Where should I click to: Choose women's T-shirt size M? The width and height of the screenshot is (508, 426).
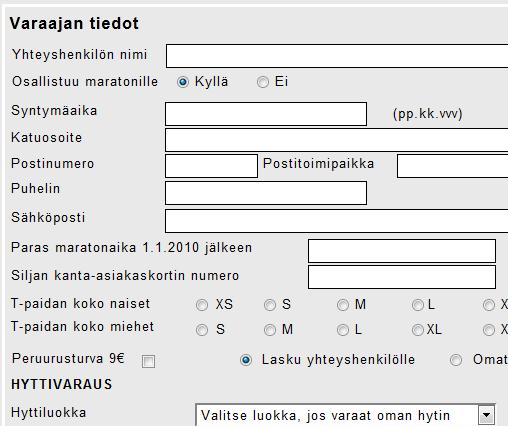pos(343,305)
